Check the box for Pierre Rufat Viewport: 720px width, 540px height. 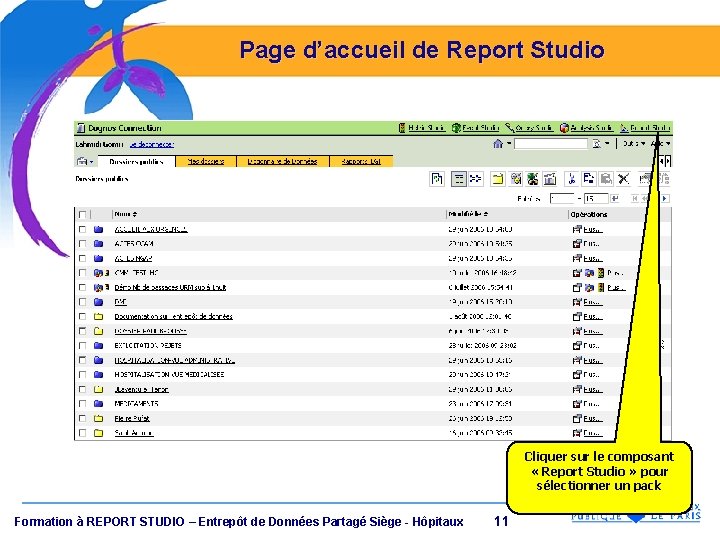click(82, 418)
